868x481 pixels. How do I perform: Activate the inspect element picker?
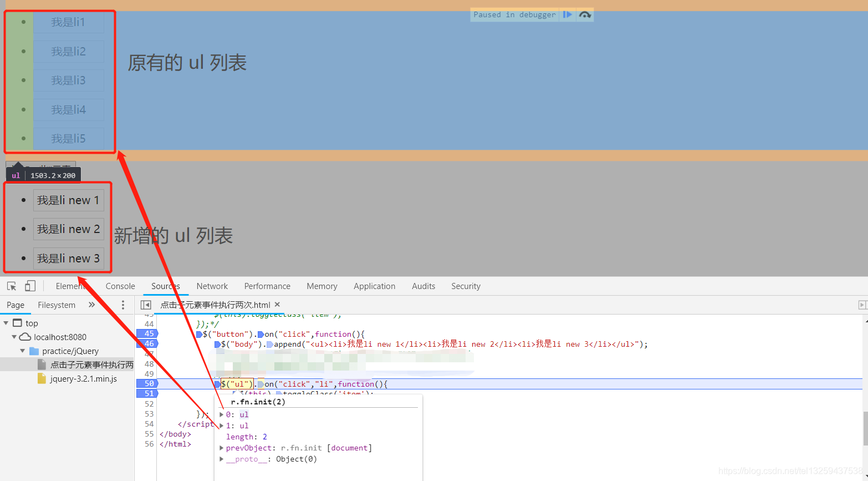(12, 286)
